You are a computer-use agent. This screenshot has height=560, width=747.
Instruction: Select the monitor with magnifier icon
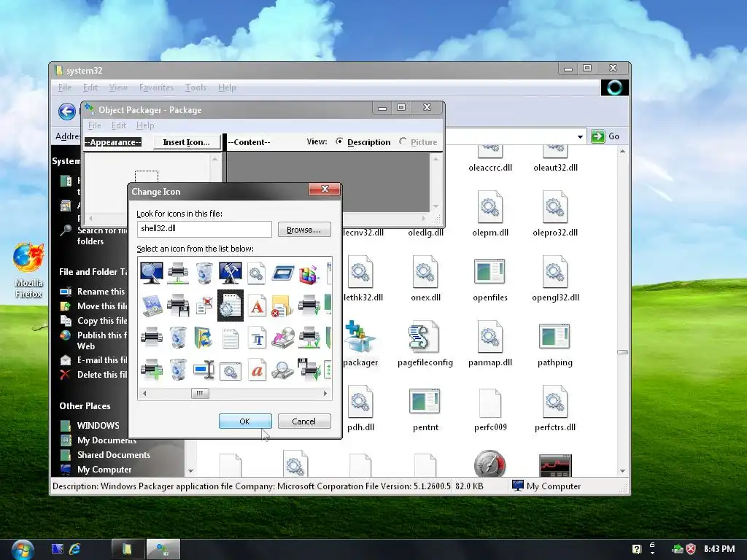click(152, 273)
